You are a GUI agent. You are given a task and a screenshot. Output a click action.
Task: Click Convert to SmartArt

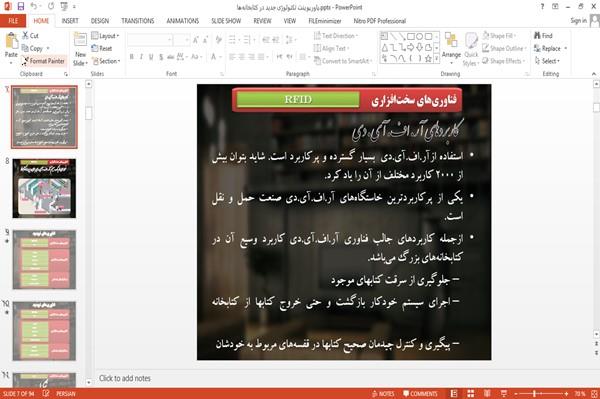click(x=342, y=61)
